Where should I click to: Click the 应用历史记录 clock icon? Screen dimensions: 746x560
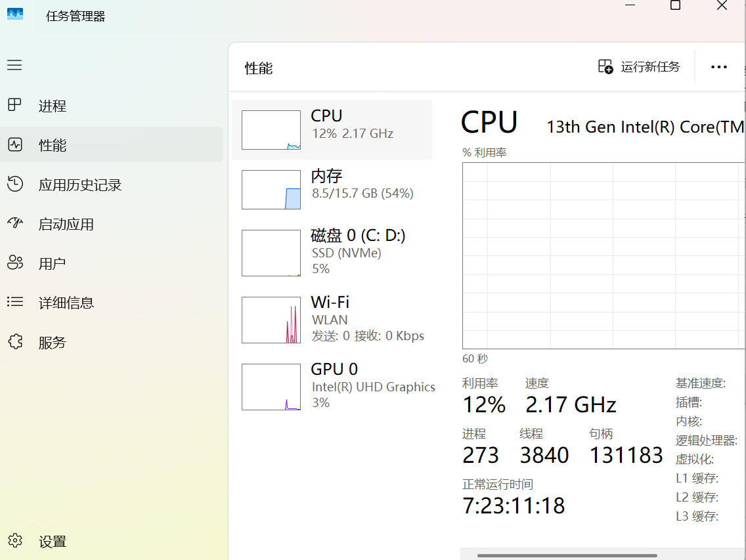(x=14, y=184)
